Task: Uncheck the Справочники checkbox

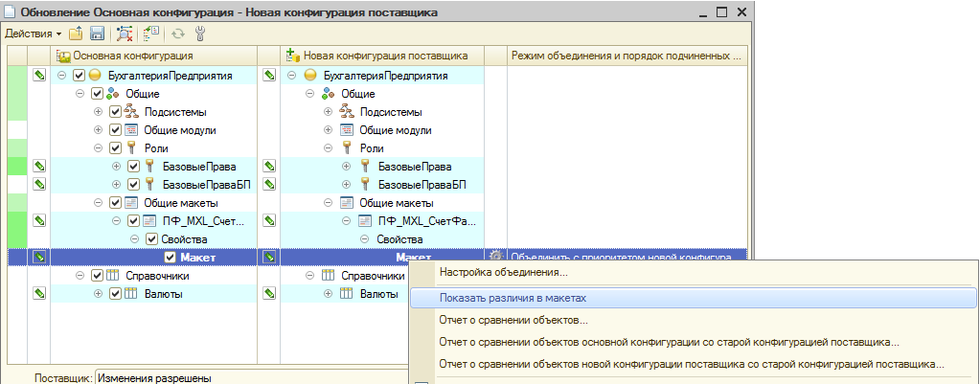Action: pyautogui.click(x=97, y=276)
